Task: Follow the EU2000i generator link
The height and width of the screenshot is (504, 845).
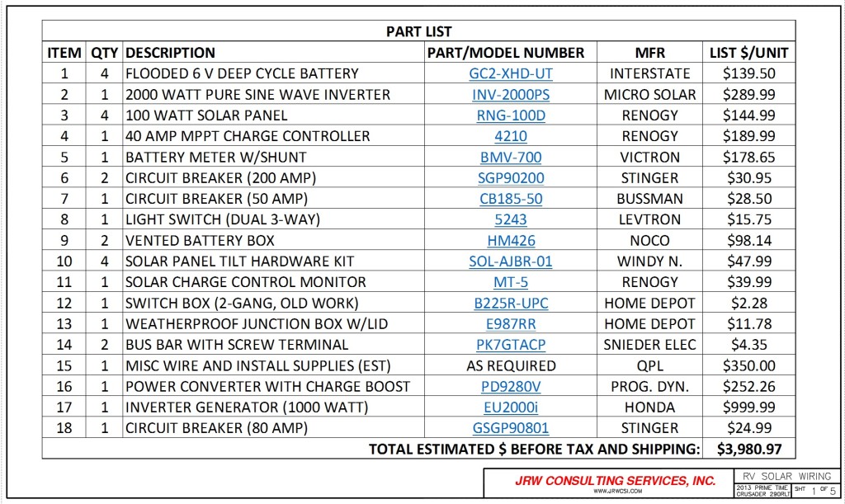Action: pyautogui.click(x=510, y=407)
